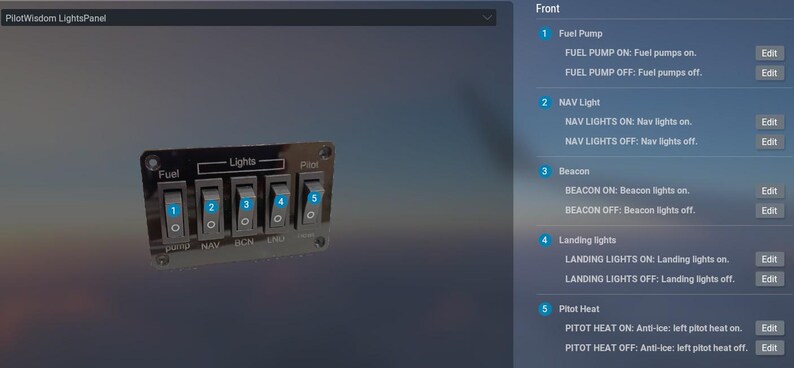This screenshot has height=368, width=794.
Task: Select the Fuel Pump section heading
Action: (x=580, y=34)
